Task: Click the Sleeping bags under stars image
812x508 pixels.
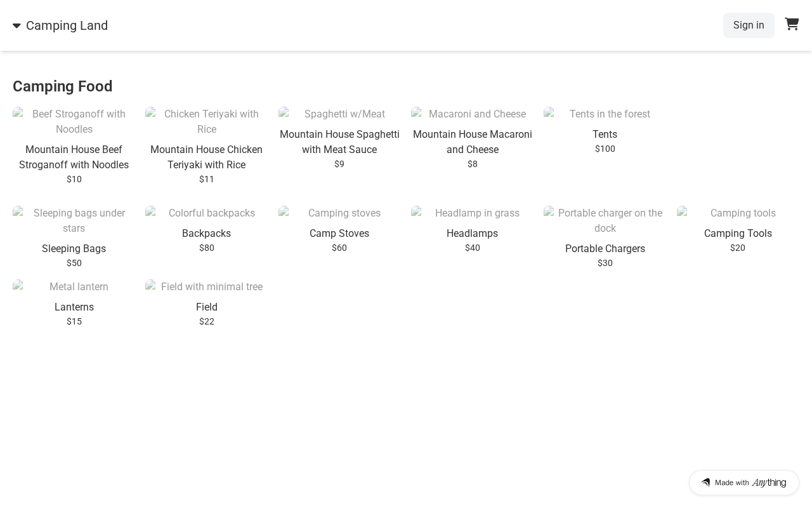Action: (x=74, y=220)
